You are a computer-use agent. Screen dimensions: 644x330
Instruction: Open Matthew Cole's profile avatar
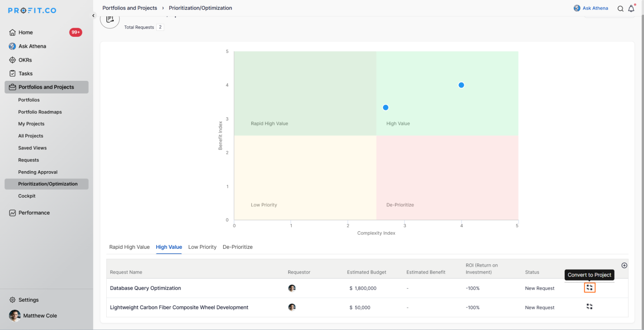(x=14, y=316)
